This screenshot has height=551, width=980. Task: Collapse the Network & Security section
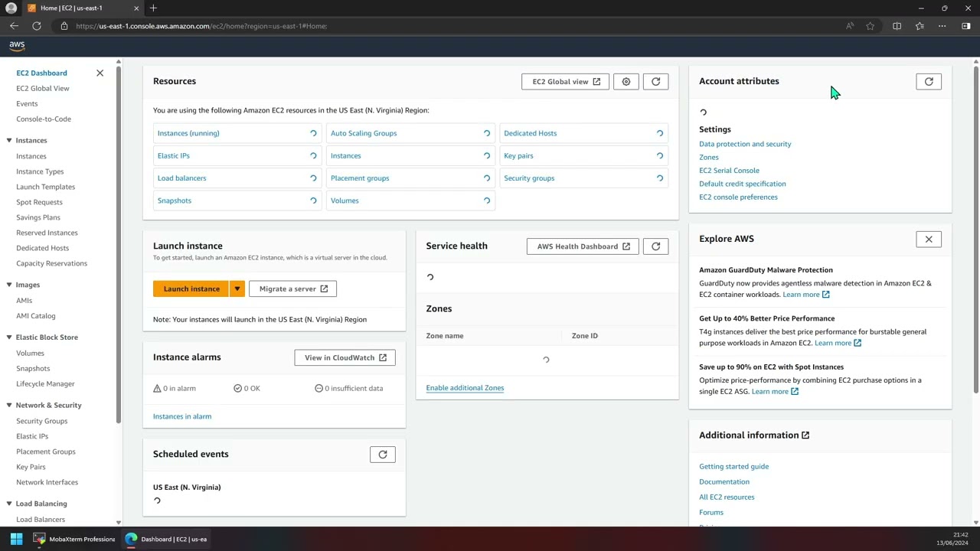[9, 406]
